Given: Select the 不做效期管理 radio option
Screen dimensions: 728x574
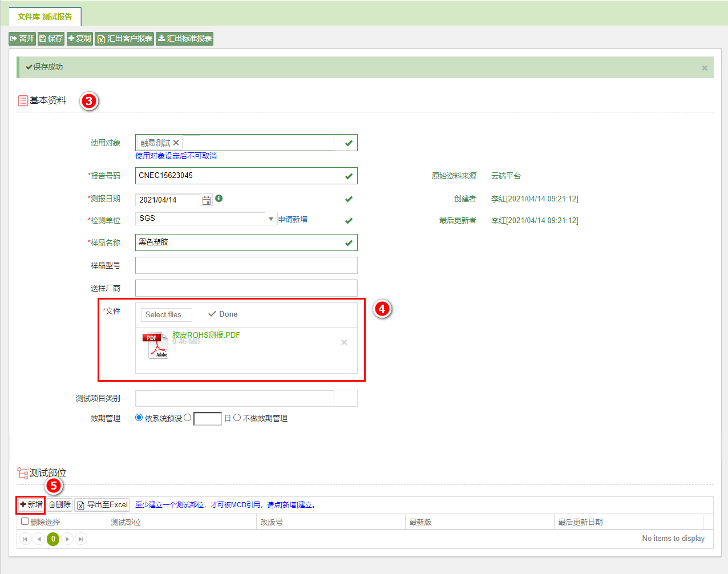Looking at the screenshot, I should click(237, 418).
